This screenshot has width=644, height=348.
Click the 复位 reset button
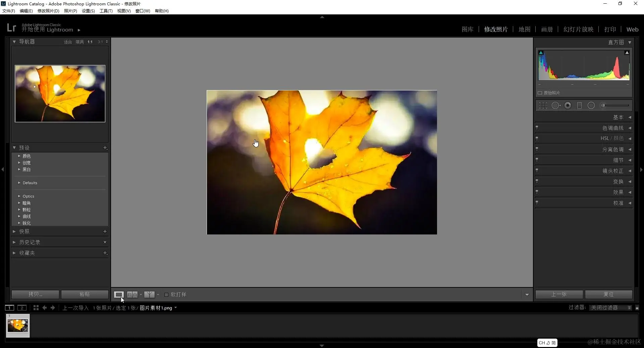coord(609,294)
